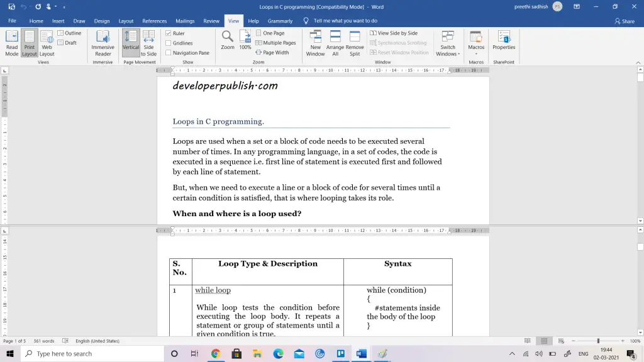644x362 pixels.
Task: Open the Windows Start menu
Action: (x=10, y=353)
